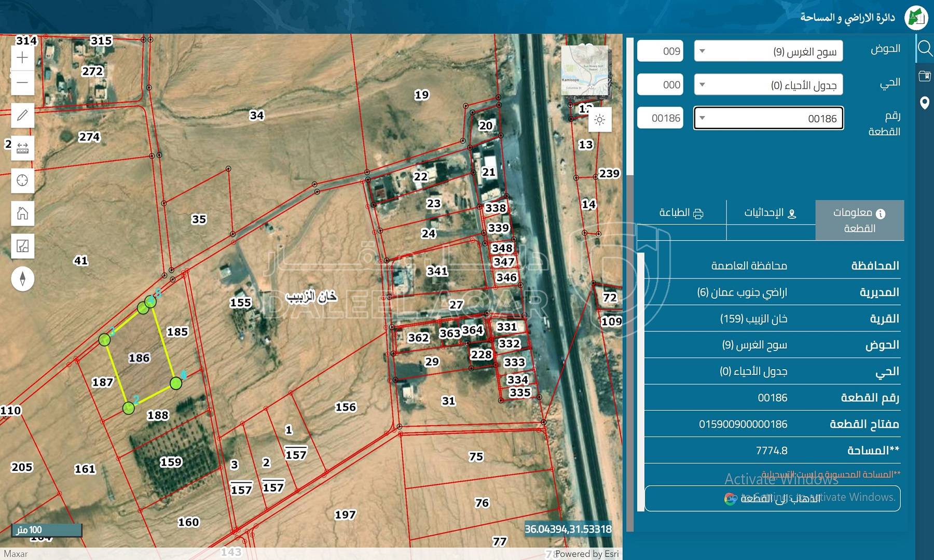
Task: Open the ruler measurement tool
Action: 22,148
